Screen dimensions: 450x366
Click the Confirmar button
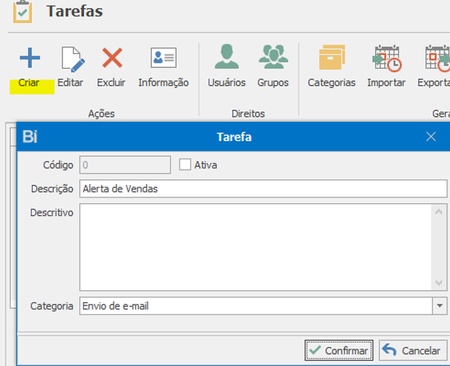[x=339, y=350]
